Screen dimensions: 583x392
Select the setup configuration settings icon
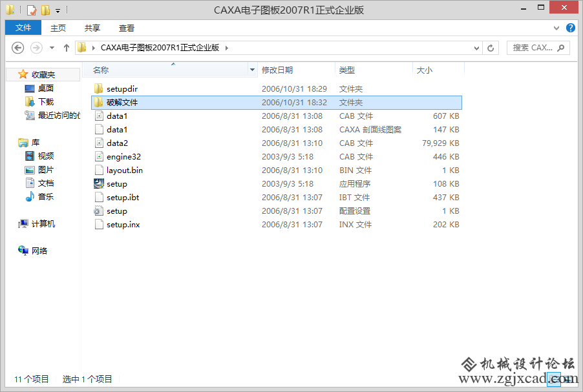click(x=98, y=211)
